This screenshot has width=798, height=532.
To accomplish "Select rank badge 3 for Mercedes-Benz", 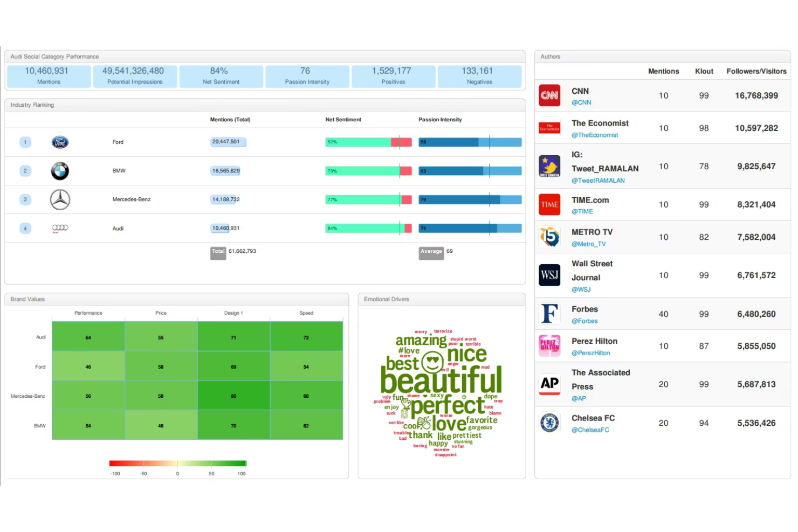I will point(25,199).
